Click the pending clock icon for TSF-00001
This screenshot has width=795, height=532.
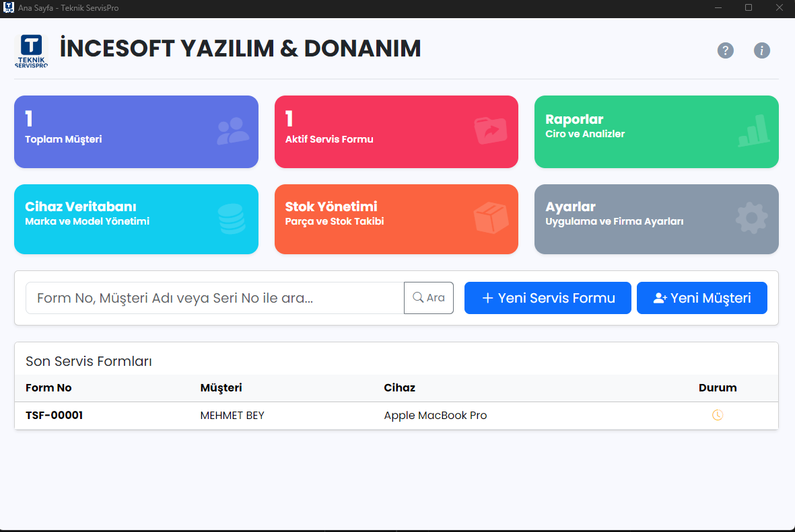click(x=718, y=415)
